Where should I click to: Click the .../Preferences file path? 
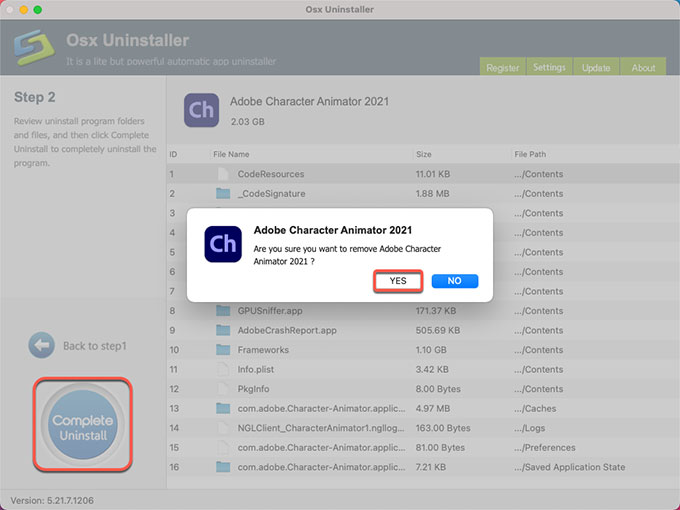(545, 447)
